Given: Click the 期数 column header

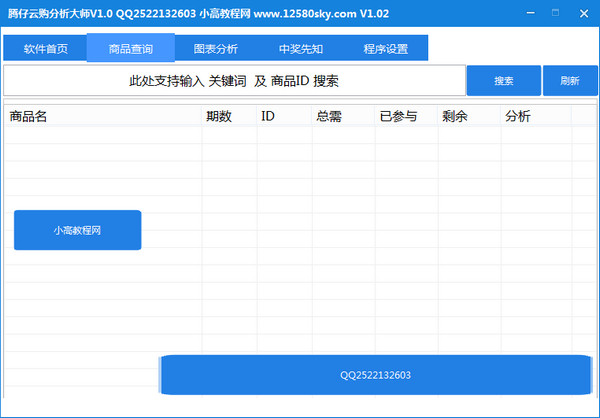Looking at the screenshot, I should point(229,117).
